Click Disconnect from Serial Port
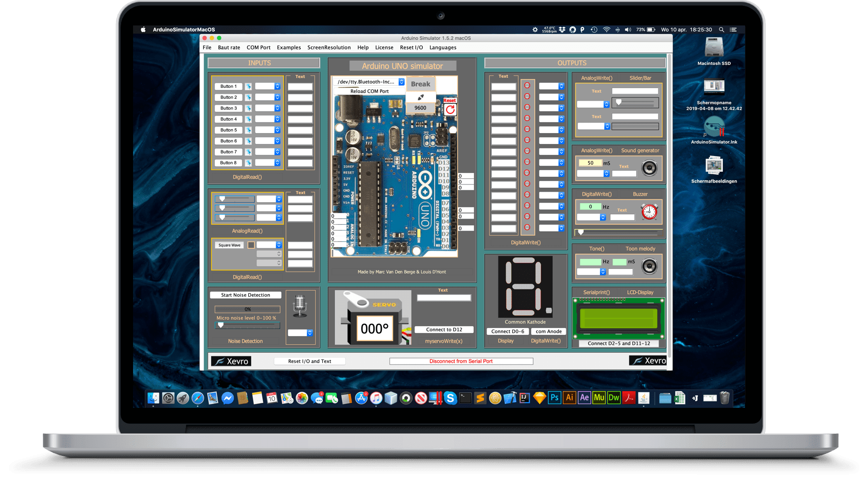The image size is (868, 477). click(461, 361)
